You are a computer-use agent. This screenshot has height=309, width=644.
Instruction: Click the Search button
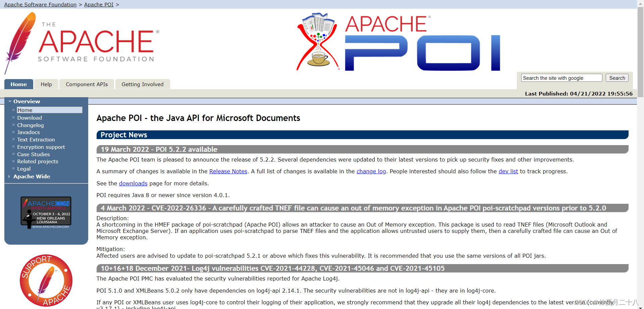(617, 77)
